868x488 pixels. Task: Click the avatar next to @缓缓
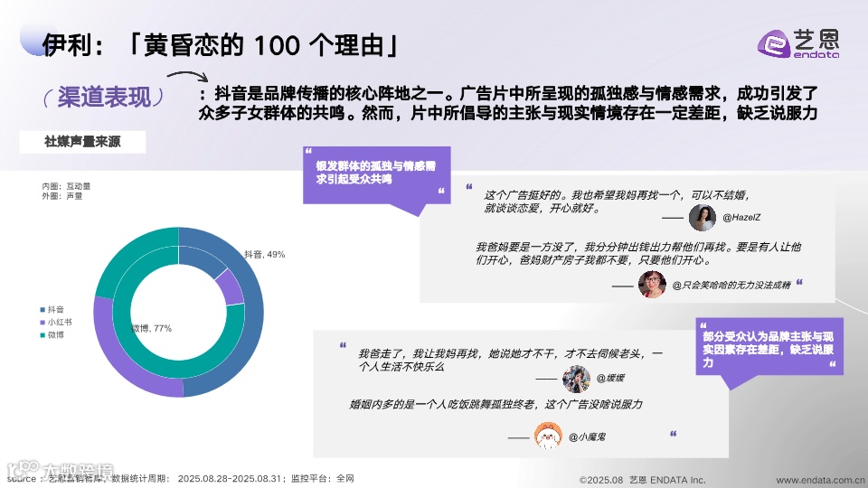pyautogui.click(x=576, y=379)
